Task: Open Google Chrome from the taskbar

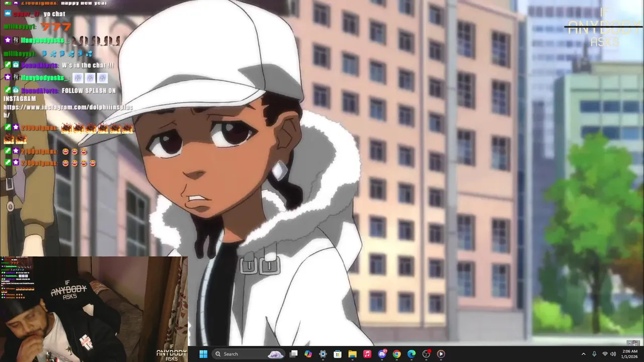Action: coord(396,354)
